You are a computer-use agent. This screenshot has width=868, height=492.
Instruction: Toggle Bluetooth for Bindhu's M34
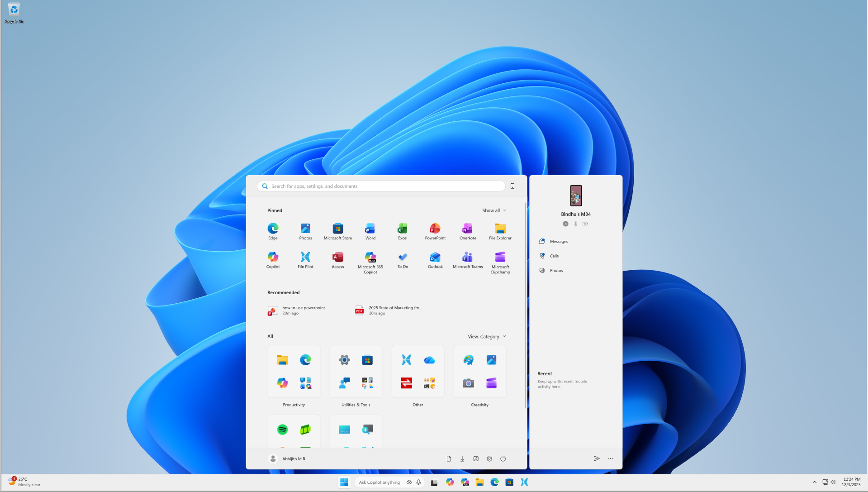[575, 224]
